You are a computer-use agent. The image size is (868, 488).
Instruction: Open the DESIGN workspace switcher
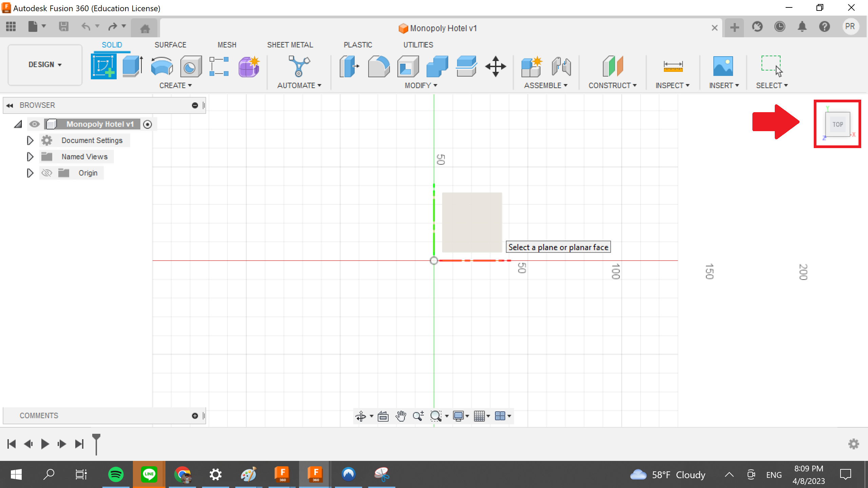[x=44, y=64]
